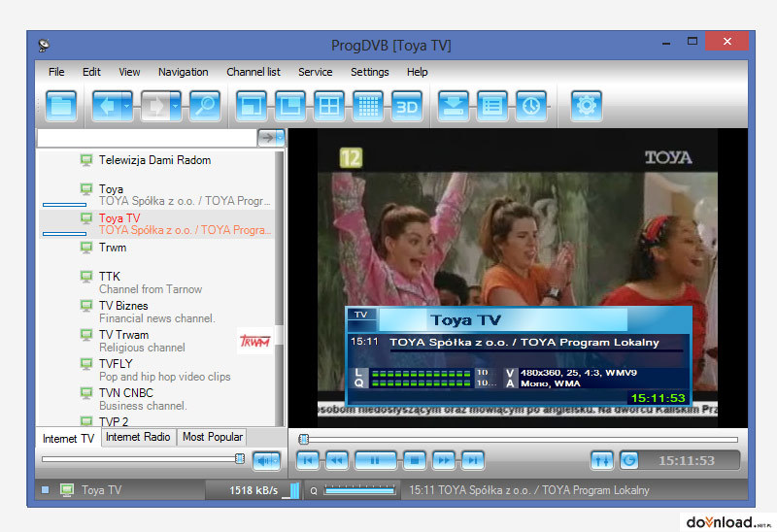The height and width of the screenshot is (532, 777).
Task: Click Toya TV monitor icon in status bar
Action: point(67,490)
